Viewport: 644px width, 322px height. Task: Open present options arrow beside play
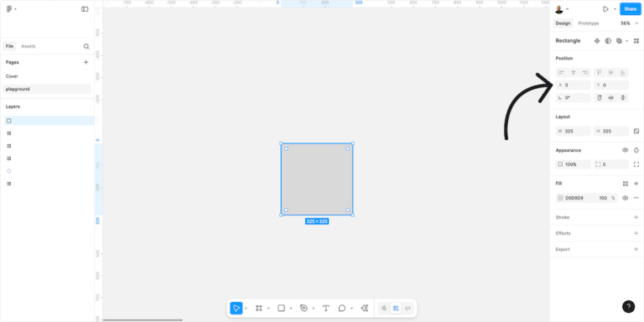(615, 9)
